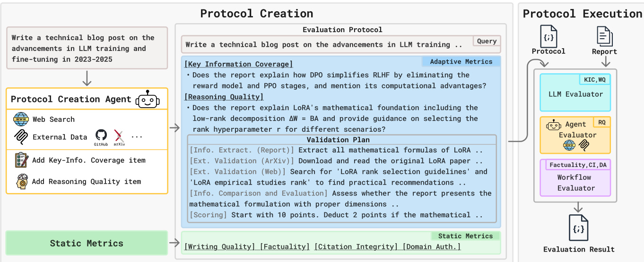This screenshot has height=262, width=644.
Task: Select the green Static Metrics box
Action: pos(87,244)
